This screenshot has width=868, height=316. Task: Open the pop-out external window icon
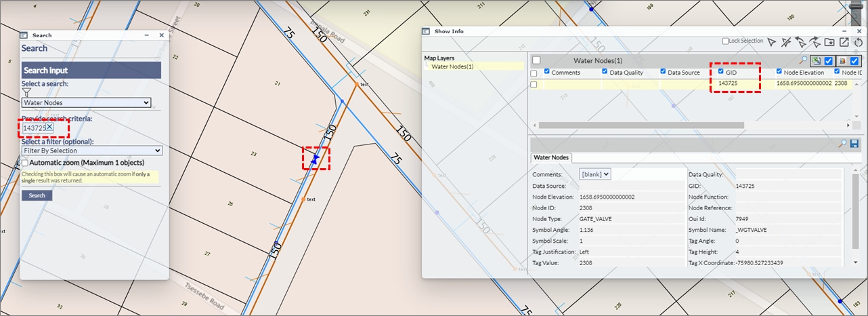click(x=844, y=42)
